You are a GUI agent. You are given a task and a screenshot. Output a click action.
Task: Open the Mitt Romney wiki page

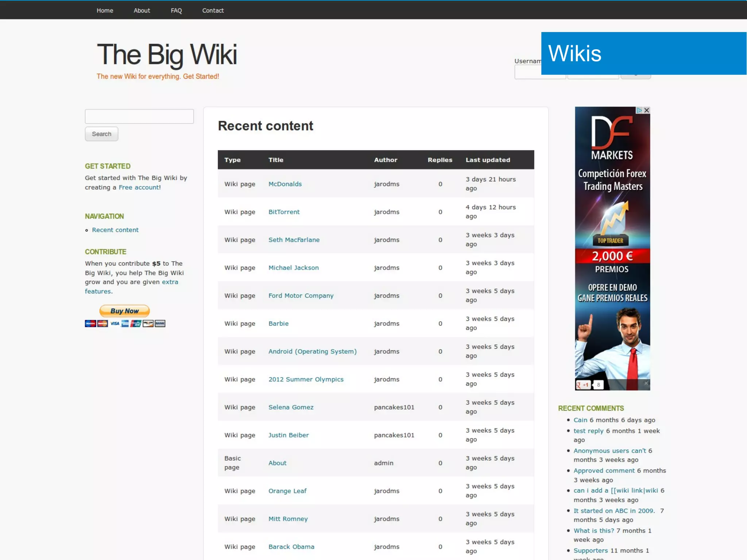288,519
